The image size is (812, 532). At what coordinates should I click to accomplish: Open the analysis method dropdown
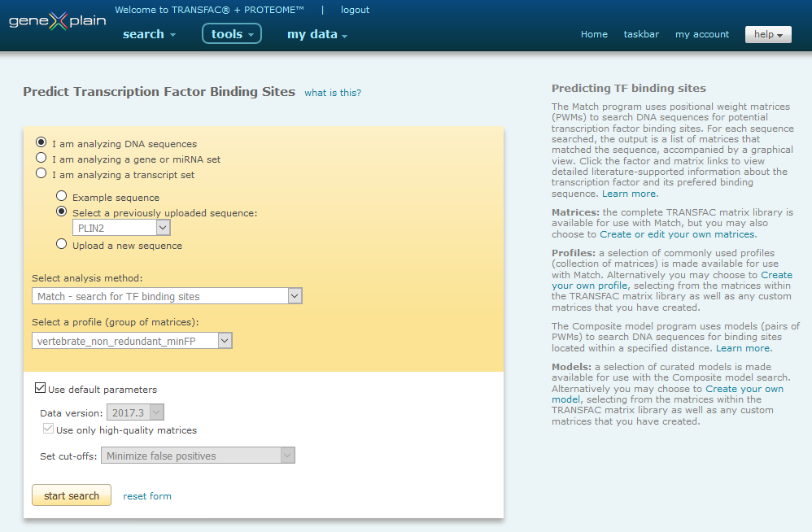167,296
